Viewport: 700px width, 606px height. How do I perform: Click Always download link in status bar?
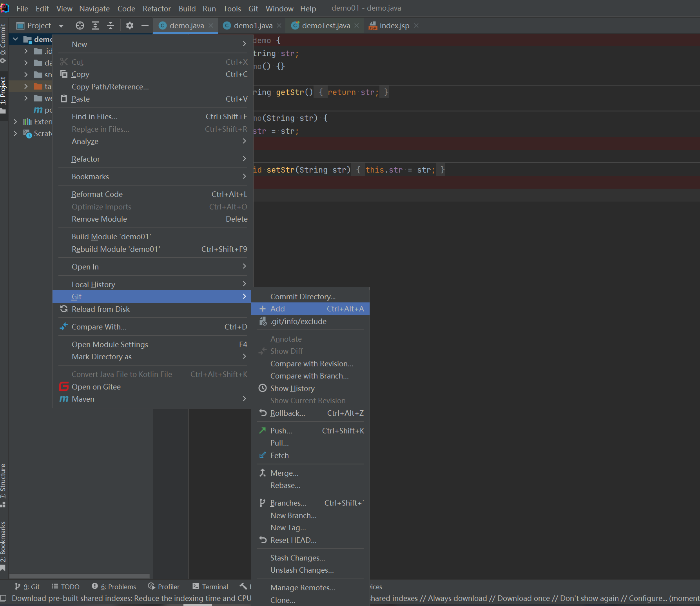pyautogui.click(x=457, y=598)
